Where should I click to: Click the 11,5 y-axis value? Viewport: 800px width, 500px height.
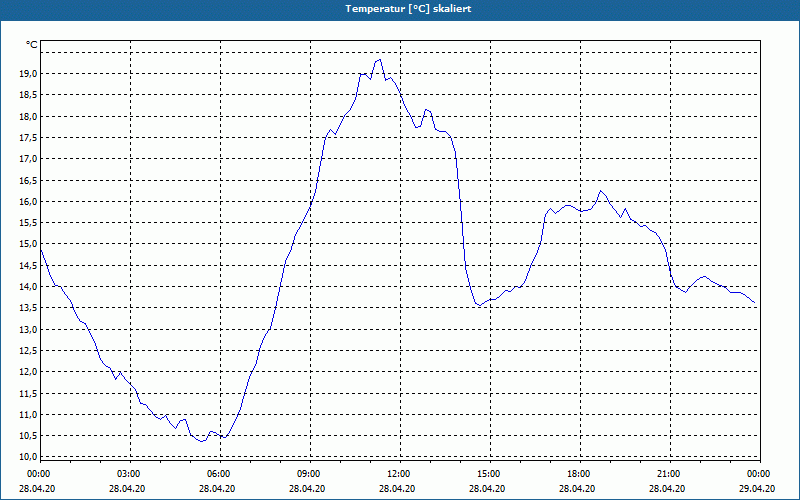[x=28, y=393]
